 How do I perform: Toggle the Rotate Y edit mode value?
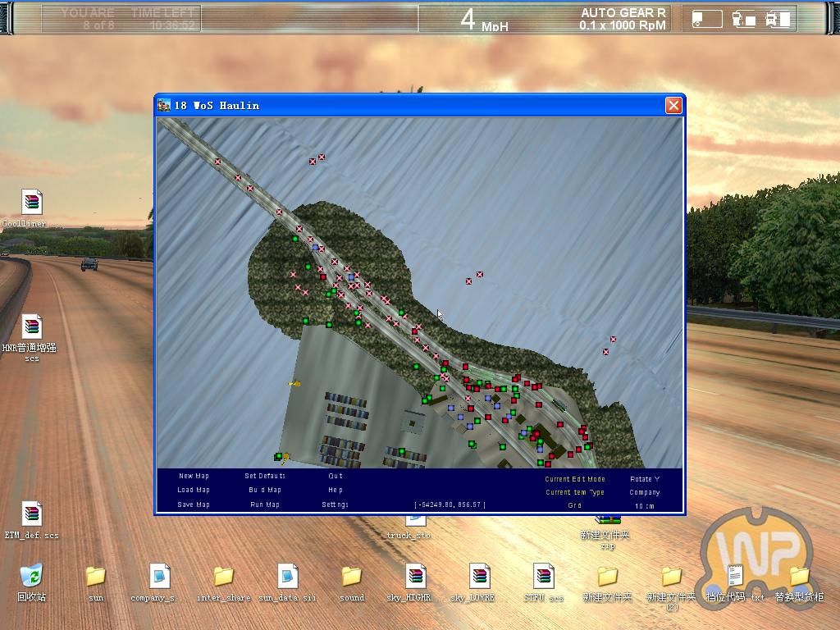pos(644,479)
